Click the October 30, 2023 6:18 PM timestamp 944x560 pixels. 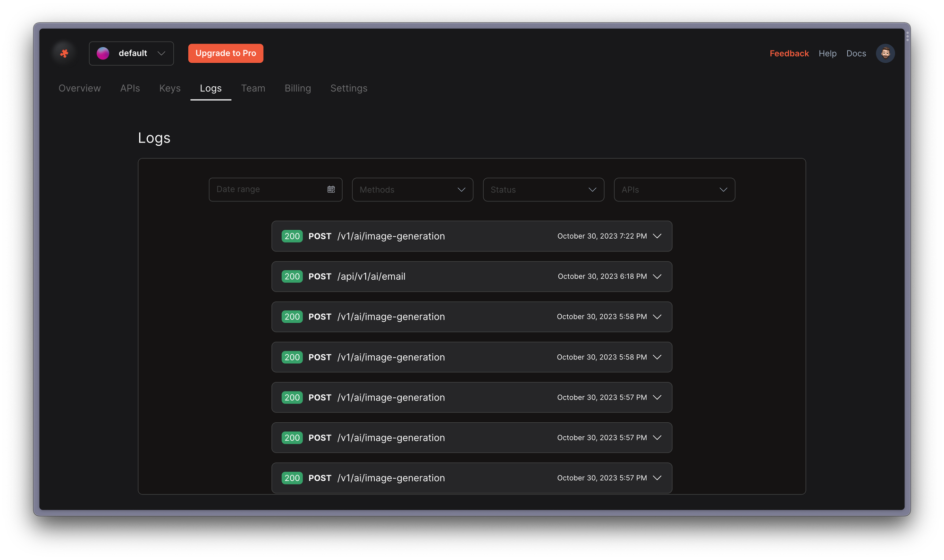[x=602, y=276]
